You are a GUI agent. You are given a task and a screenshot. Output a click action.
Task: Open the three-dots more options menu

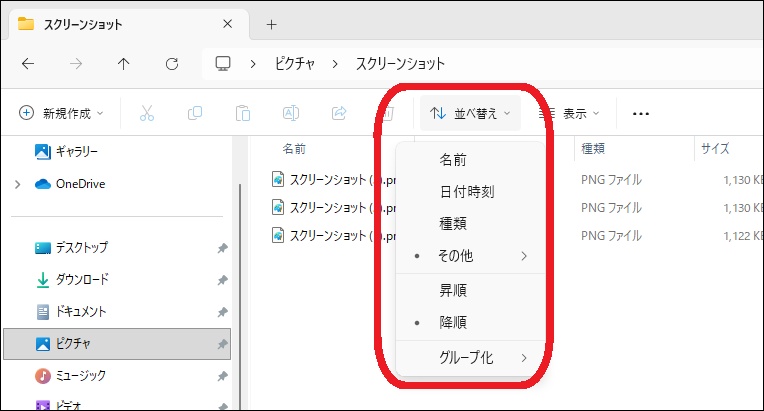click(641, 113)
